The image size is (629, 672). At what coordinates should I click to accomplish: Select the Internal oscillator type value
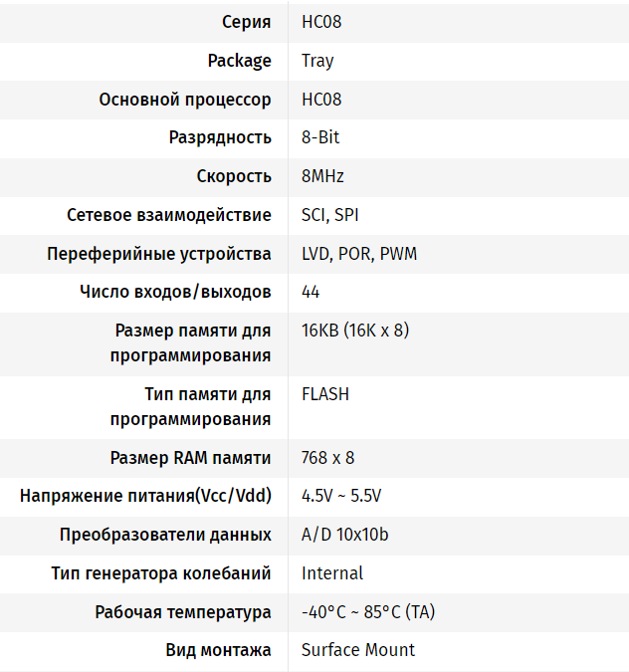tap(332, 573)
